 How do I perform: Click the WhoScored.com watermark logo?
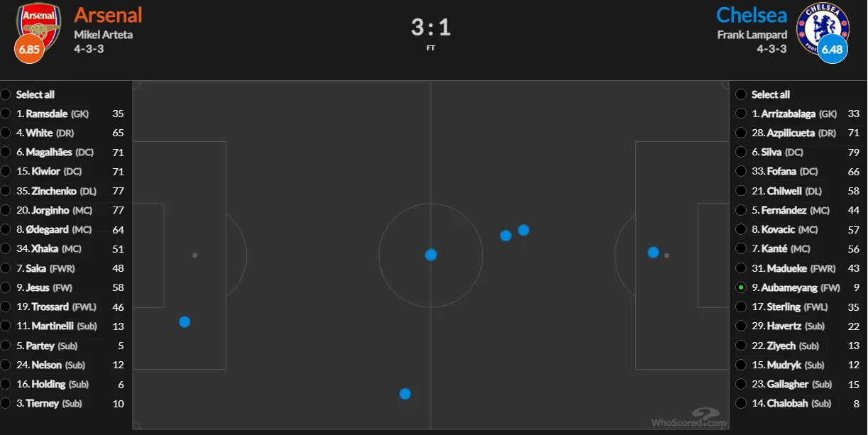[690, 418]
